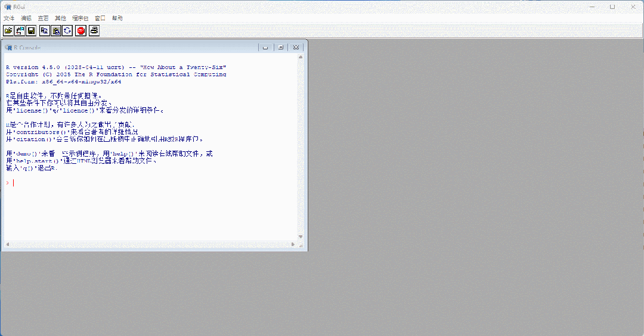This screenshot has height=336, width=644.
Task: Click the Print toolbar icon
Action: pos(94,31)
